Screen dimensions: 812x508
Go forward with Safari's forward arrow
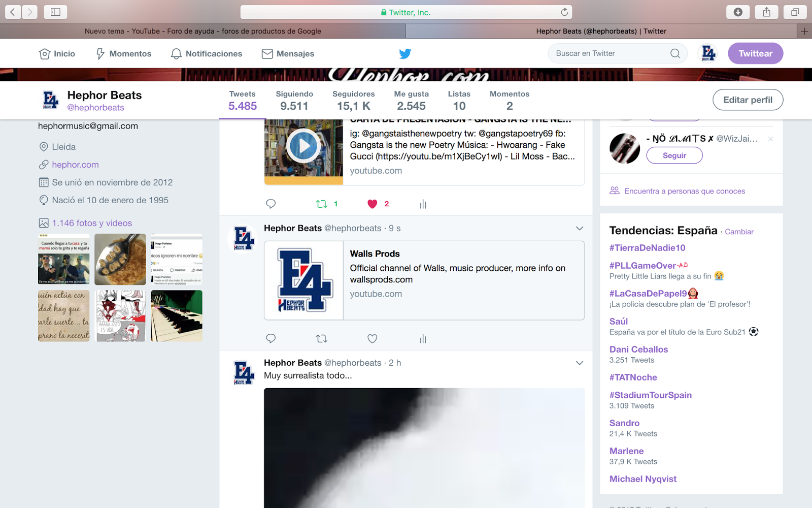coord(30,12)
